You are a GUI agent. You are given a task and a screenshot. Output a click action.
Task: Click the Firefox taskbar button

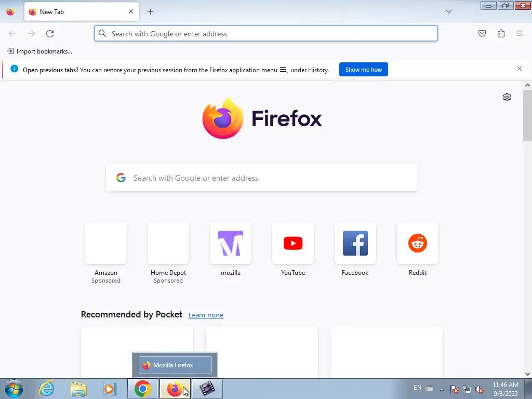click(x=175, y=389)
